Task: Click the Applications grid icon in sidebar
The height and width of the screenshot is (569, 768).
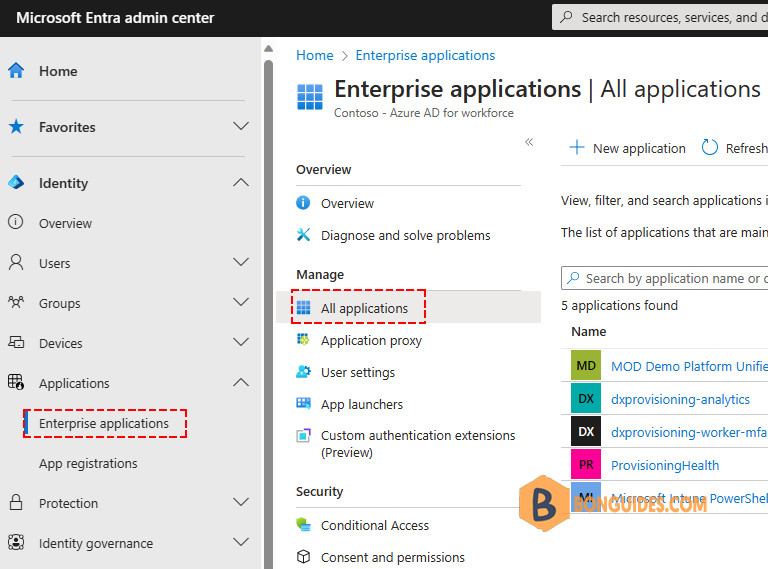Action: coord(16,382)
